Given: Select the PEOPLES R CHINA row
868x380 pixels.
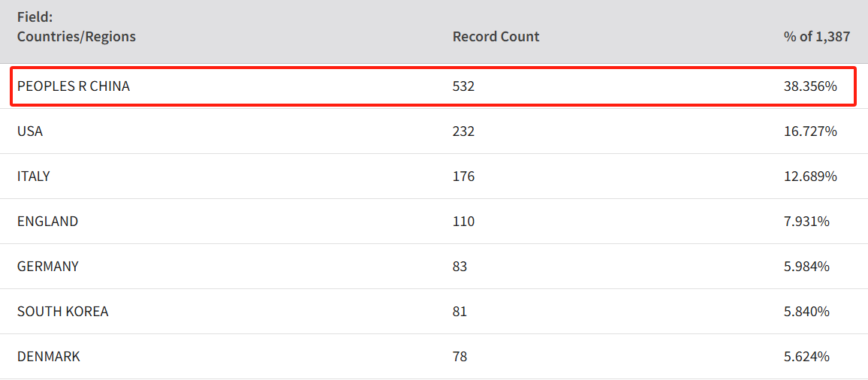Looking at the screenshot, I should (433, 86).
